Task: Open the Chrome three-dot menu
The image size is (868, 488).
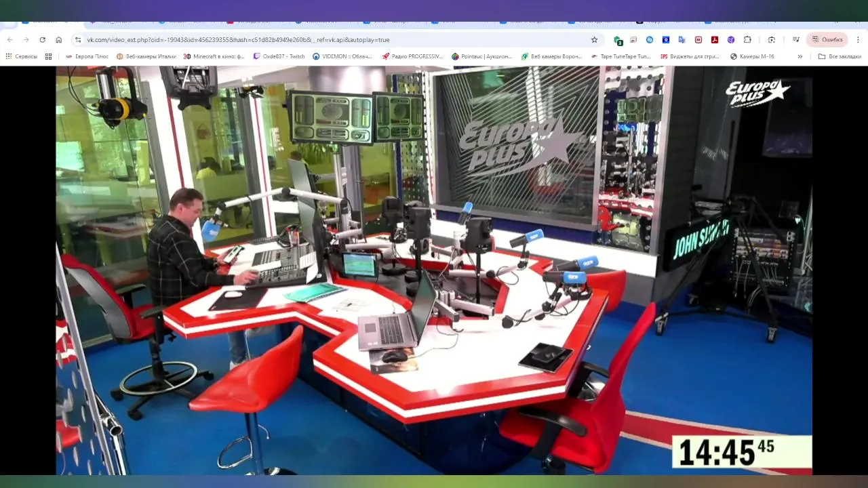Action: tap(859, 40)
